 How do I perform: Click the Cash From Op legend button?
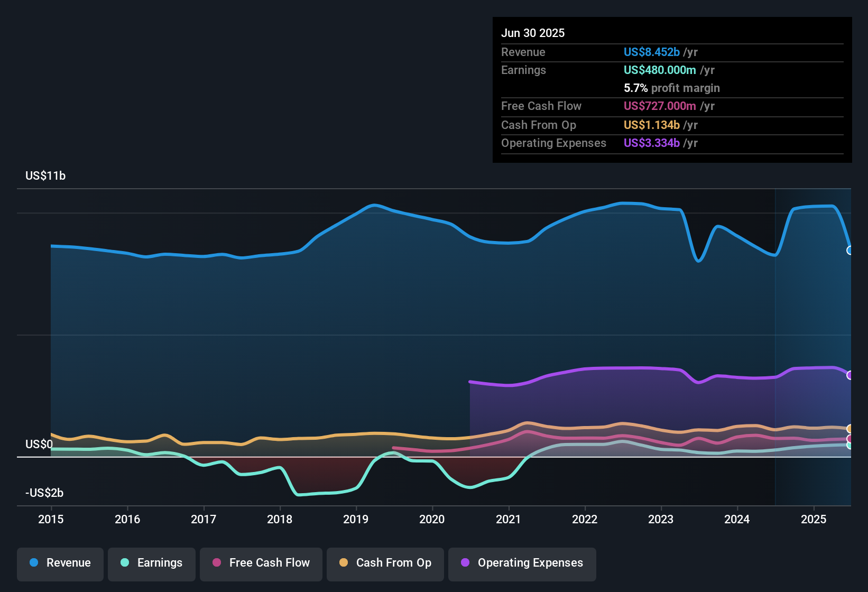385,563
